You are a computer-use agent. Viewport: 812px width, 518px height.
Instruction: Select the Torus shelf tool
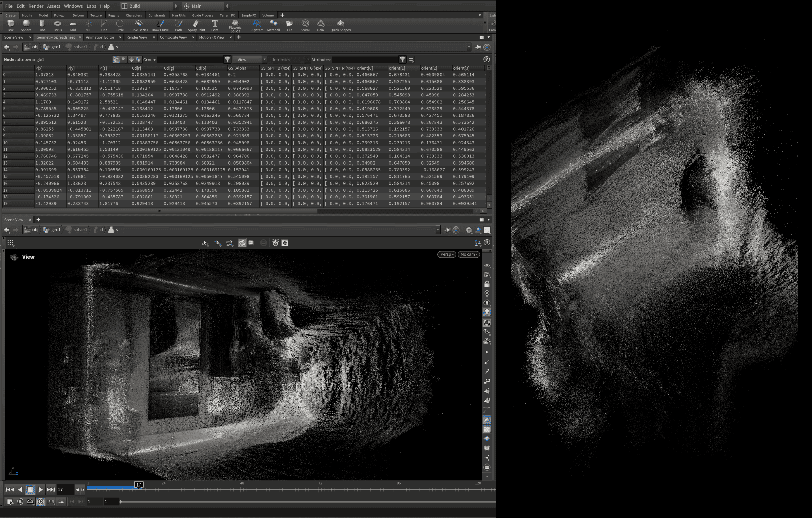click(x=57, y=25)
